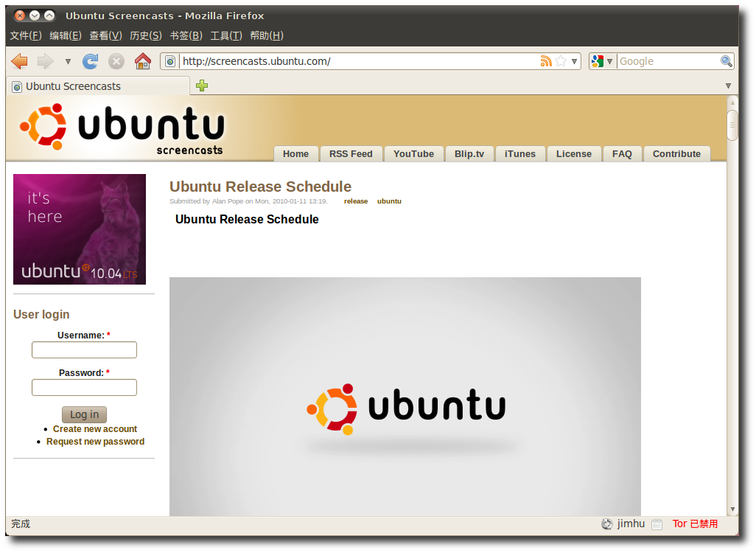Screen dimensions: 756x553
Task: Click the magnifier search button
Action: point(726,61)
